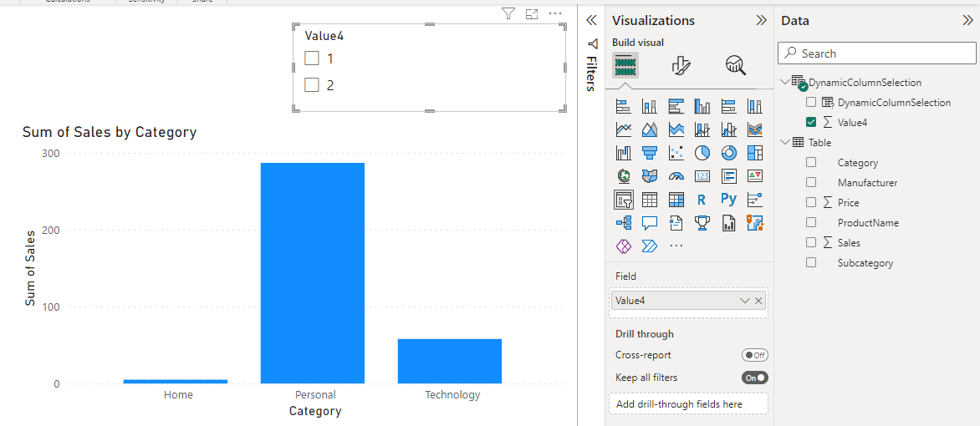Select the Filled map visual

pyautogui.click(x=650, y=175)
